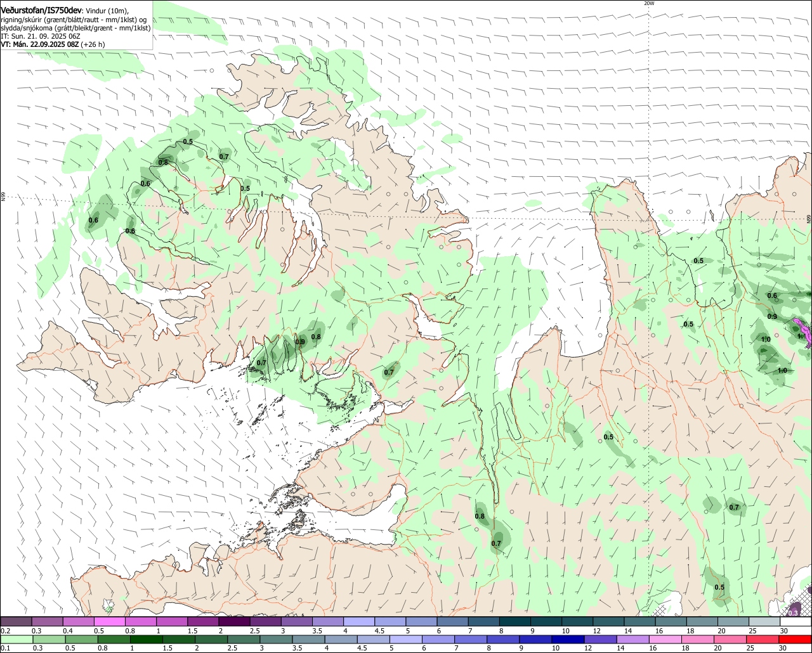Click the pale green swatch starting at 0.1
The image size is (812, 653).
coord(15,640)
